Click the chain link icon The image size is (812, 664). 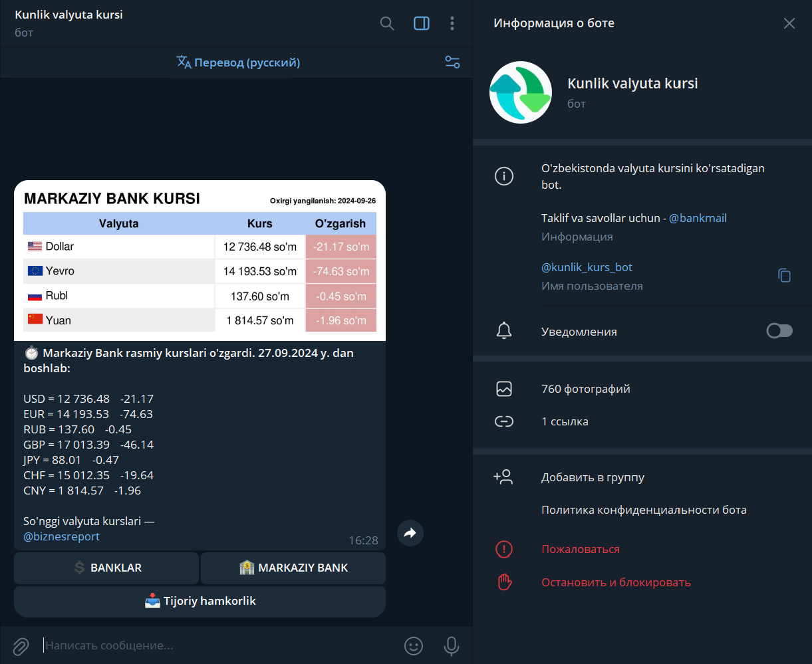click(x=504, y=421)
